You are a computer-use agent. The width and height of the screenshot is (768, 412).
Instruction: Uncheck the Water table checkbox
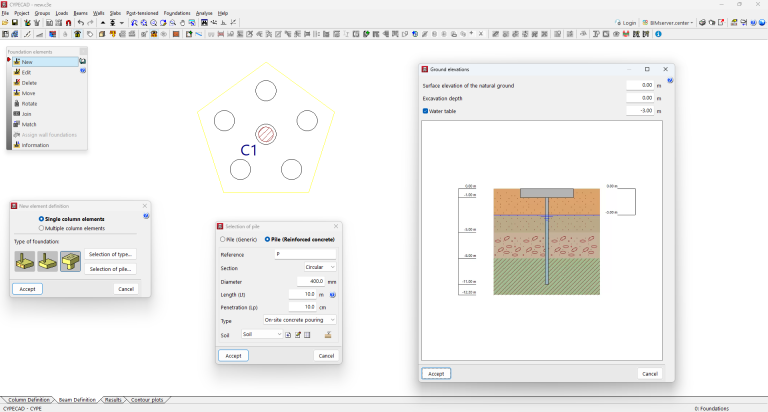(426, 111)
